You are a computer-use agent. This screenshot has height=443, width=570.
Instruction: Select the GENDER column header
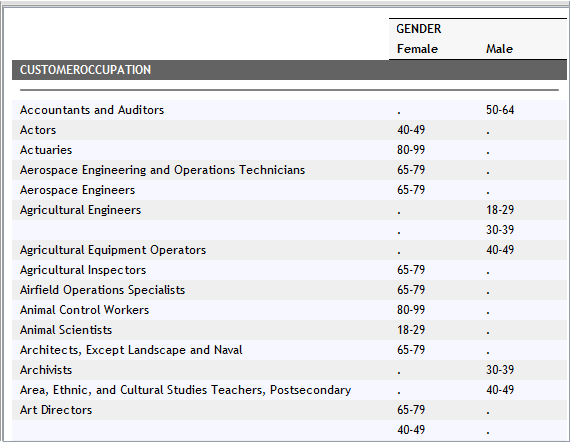click(418, 29)
